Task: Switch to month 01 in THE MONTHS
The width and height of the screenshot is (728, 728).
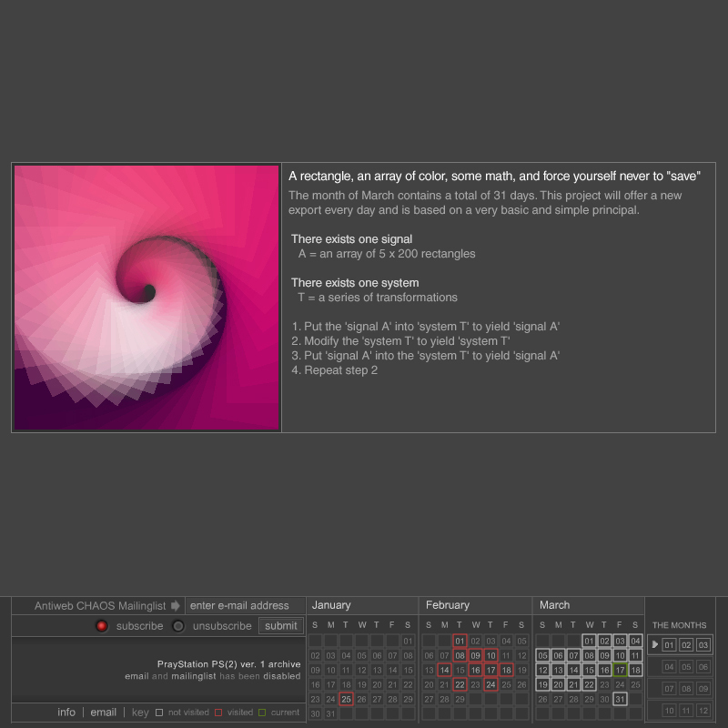Action: (x=669, y=645)
